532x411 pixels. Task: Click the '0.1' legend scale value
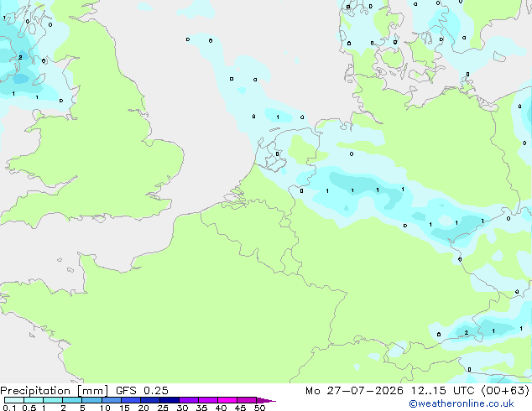[x=9, y=408]
